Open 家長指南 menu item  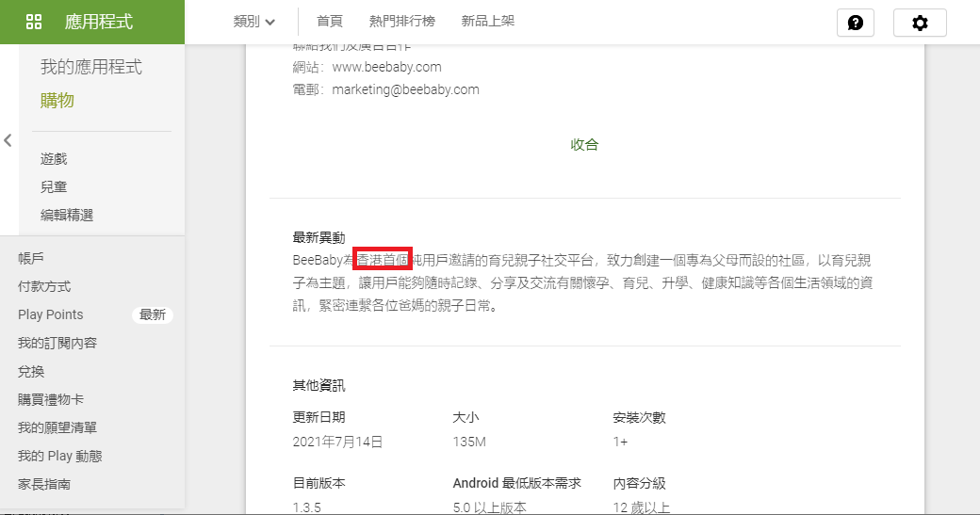tap(43, 485)
